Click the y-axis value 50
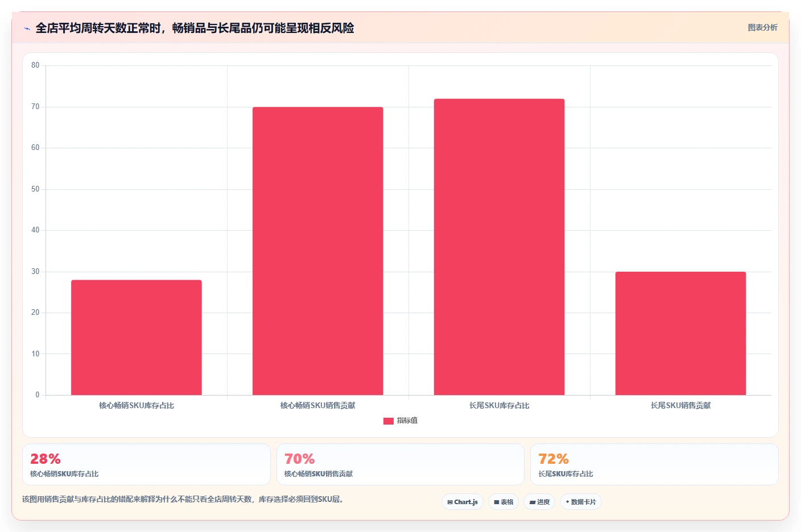801x532 pixels. click(x=35, y=189)
